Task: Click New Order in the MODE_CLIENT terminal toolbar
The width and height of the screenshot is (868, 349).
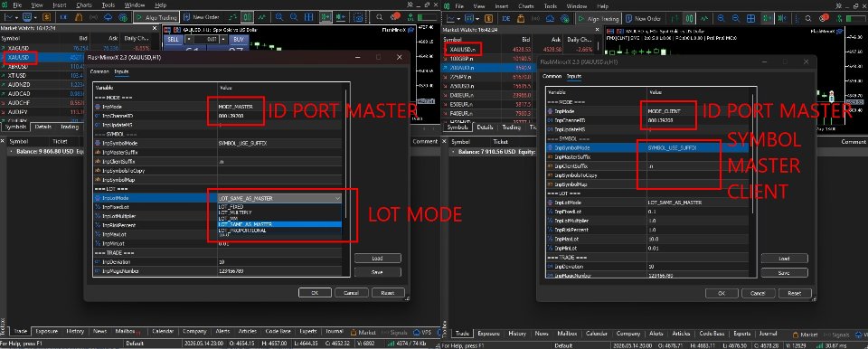Action: pyautogui.click(x=643, y=18)
